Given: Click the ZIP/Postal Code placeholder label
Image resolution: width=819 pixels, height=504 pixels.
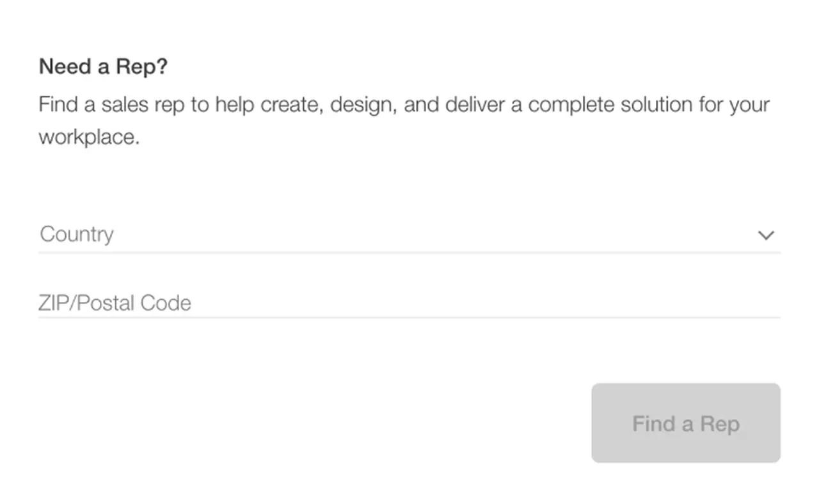Looking at the screenshot, I should click(x=115, y=303).
